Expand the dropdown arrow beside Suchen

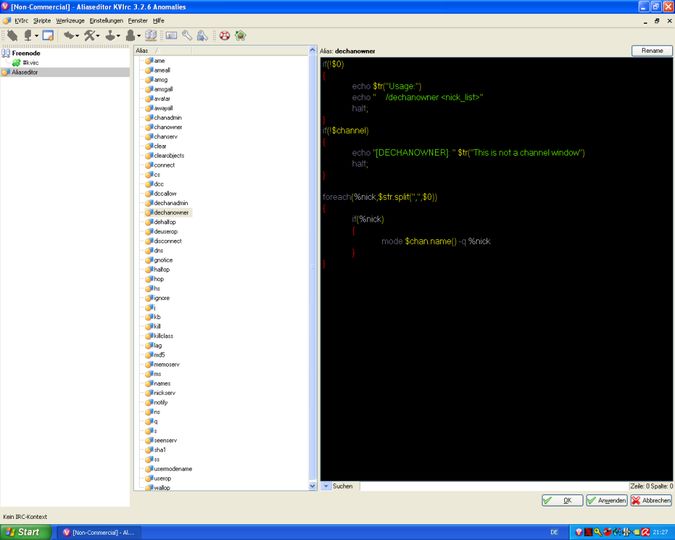click(x=326, y=485)
